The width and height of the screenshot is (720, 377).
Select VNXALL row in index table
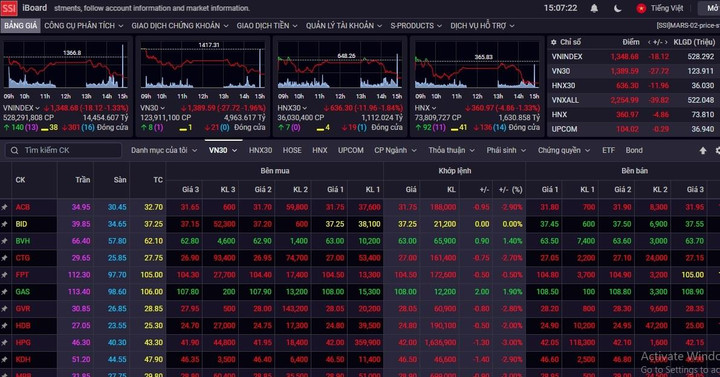click(x=633, y=100)
